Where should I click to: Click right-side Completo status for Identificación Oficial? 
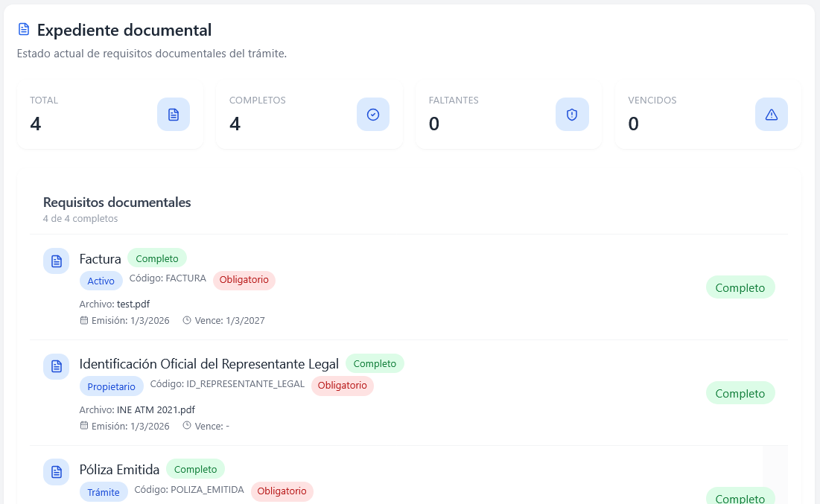click(740, 393)
